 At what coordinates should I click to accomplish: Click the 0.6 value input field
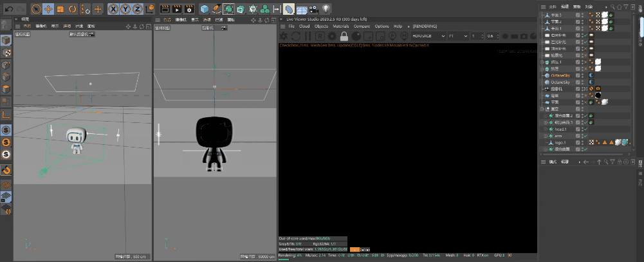(492, 36)
